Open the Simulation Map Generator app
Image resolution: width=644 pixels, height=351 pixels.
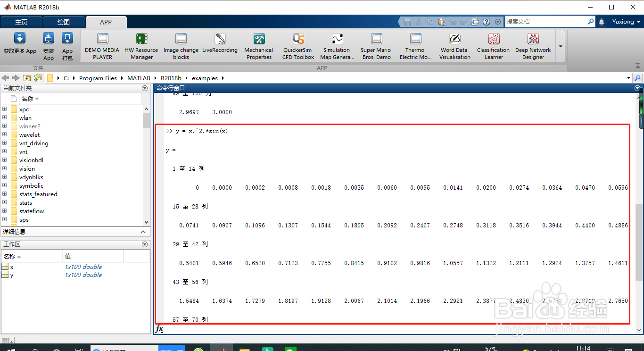[x=337, y=46]
